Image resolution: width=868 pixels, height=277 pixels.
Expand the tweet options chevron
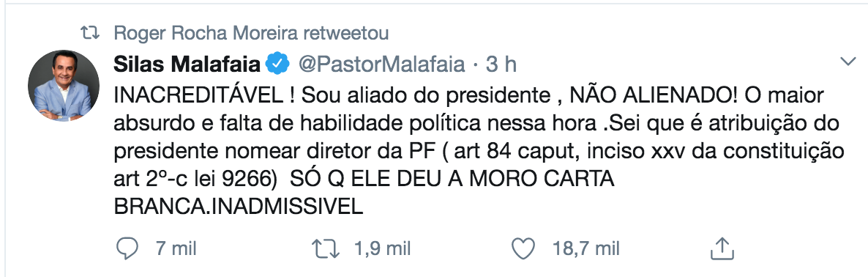click(x=848, y=61)
